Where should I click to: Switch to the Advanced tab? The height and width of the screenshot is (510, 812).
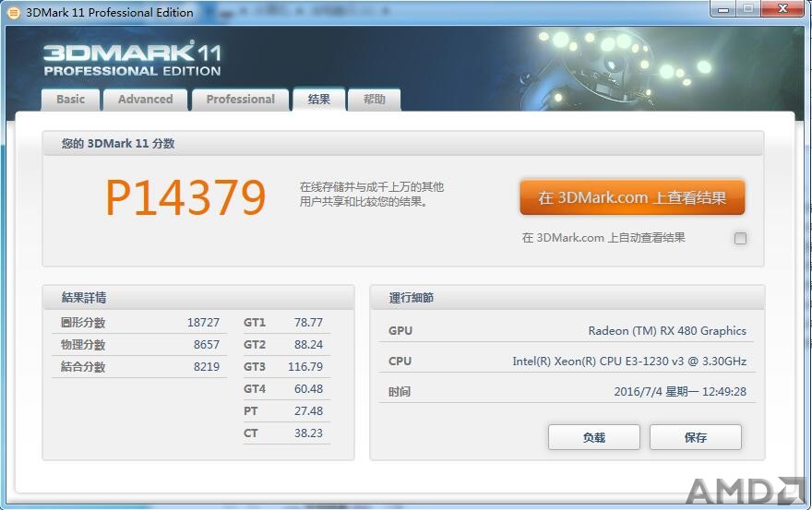[145, 100]
